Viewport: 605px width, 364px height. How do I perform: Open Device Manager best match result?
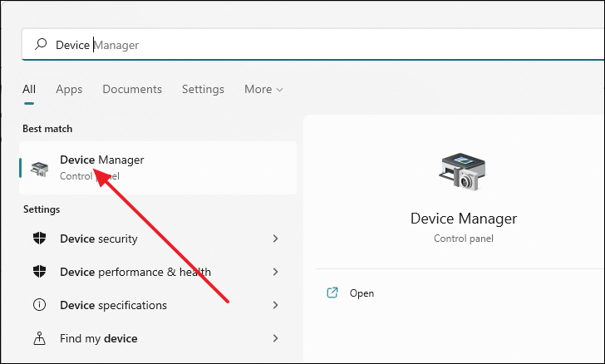tap(158, 168)
